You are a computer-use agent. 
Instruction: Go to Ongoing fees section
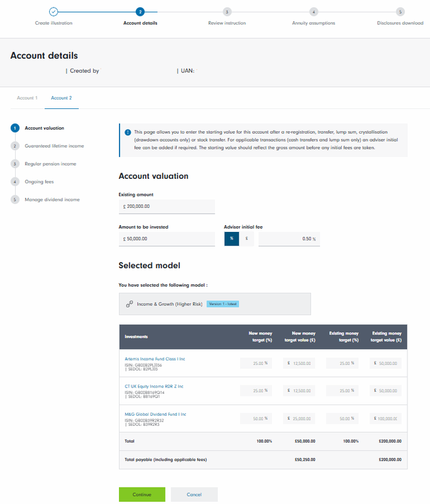click(40, 181)
